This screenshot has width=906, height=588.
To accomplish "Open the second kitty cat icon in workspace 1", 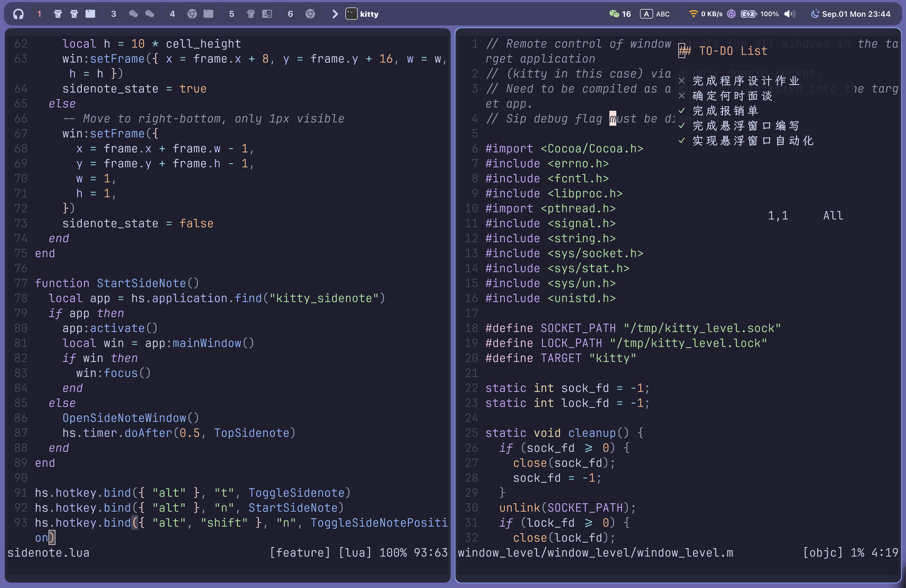I will [74, 14].
